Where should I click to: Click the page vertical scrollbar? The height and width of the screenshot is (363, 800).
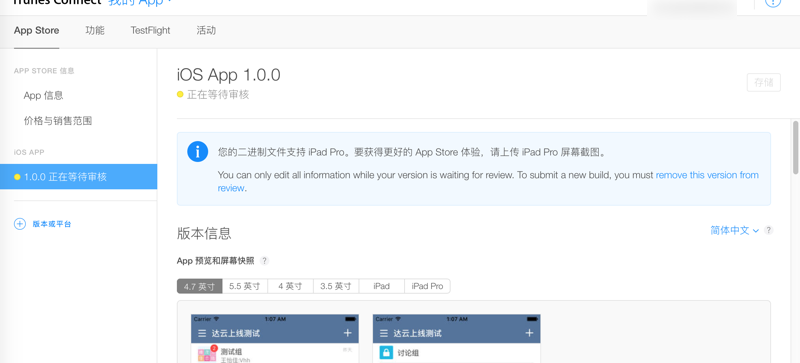coord(795,147)
